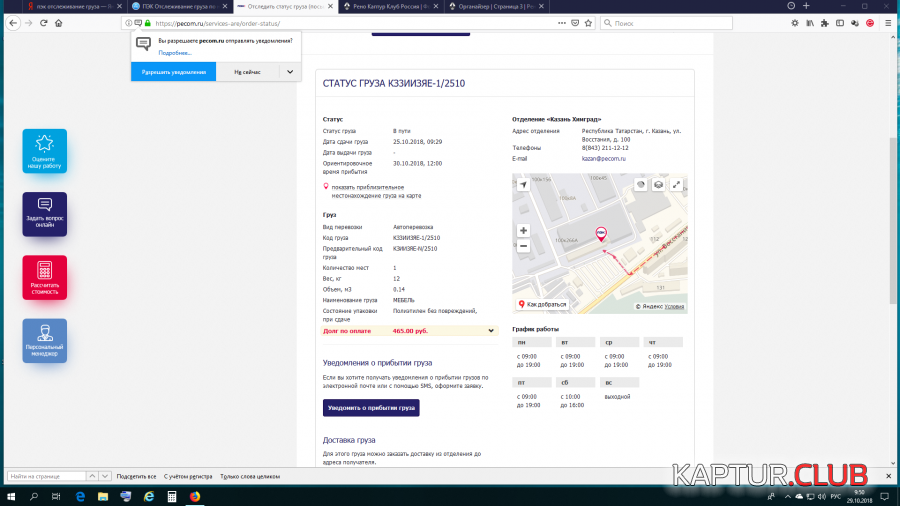
Task: Open kazan@pecom.ru email link
Action: pos(603,159)
